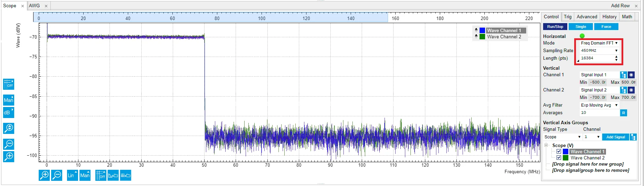Image resolution: width=644 pixels, height=186 pixels.
Task: Open Channel 2 signal tree selector
Action: [x=624, y=90]
